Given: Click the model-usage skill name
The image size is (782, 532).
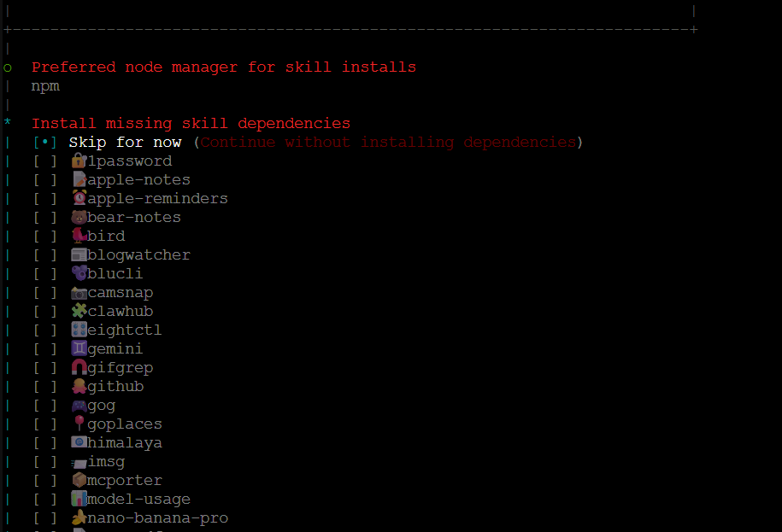Looking at the screenshot, I should coord(138,499).
